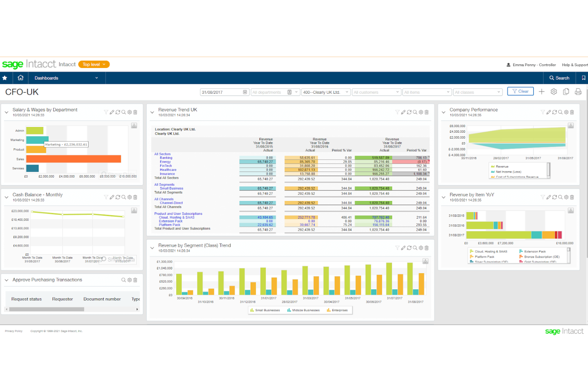Toggle Net Income (Loss) legend entry
The width and height of the screenshot is (588, 392).
pyautogui.click(x=506, y=172)
